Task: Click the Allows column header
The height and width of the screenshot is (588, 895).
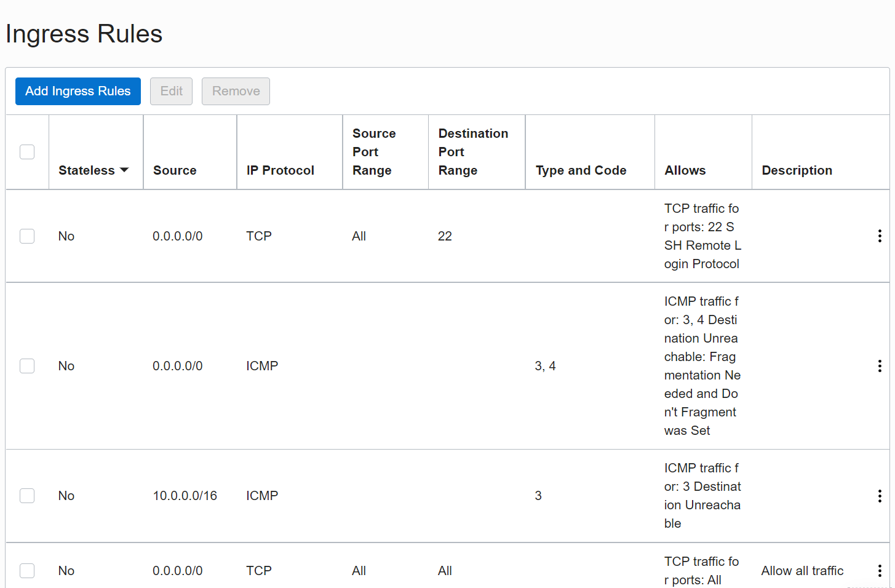Action: pyautogui.click(x=685, y=170)
